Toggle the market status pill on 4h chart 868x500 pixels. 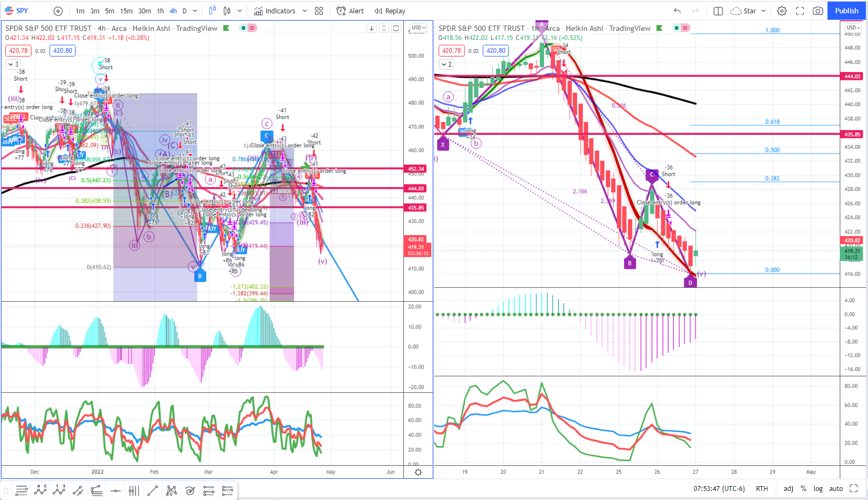[x=248, y=28]
